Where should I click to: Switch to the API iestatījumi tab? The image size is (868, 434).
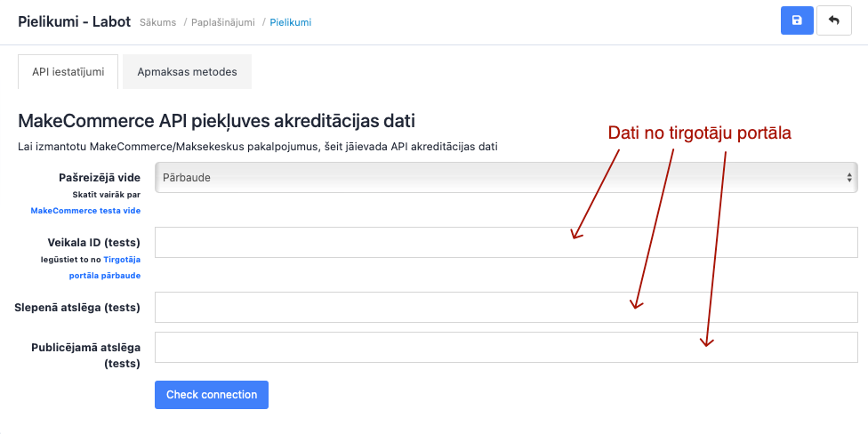tap(68, 71)
